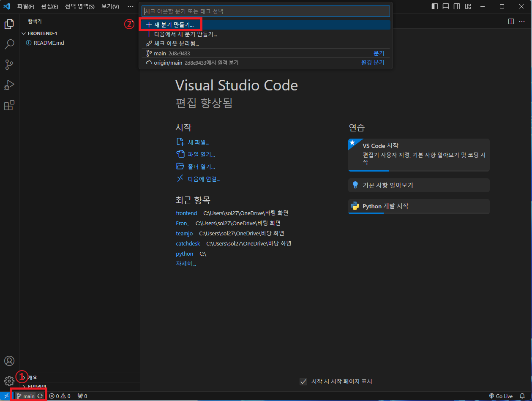Open the VS Code 시작 walkthrough card
532x401 pixels.
point(419,155)
